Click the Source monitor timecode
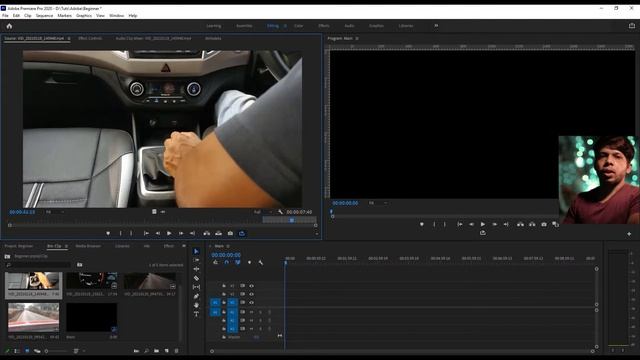Viewport: 640px width, 360px height. [x=22, y=212]
